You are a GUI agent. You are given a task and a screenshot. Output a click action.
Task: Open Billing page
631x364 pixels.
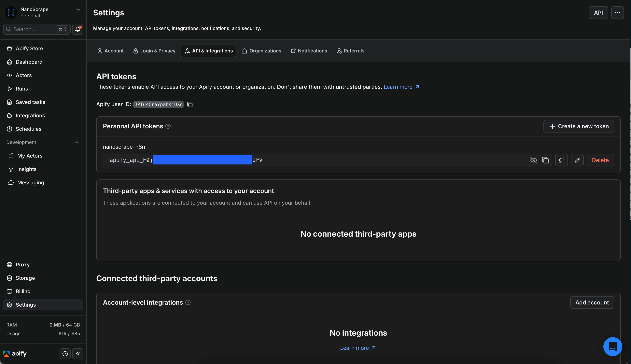pyautogui.click(x=43, y=291)
